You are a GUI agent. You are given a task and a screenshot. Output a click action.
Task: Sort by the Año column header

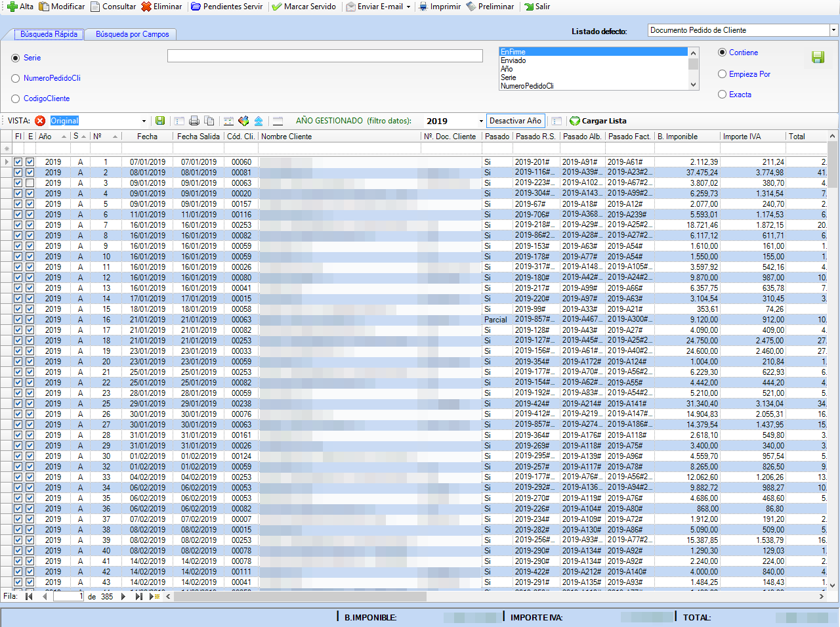coord(52,137)
